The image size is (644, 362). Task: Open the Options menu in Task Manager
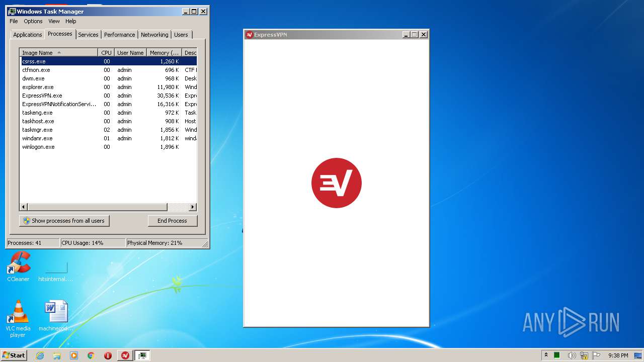click(x=33, y=21)
